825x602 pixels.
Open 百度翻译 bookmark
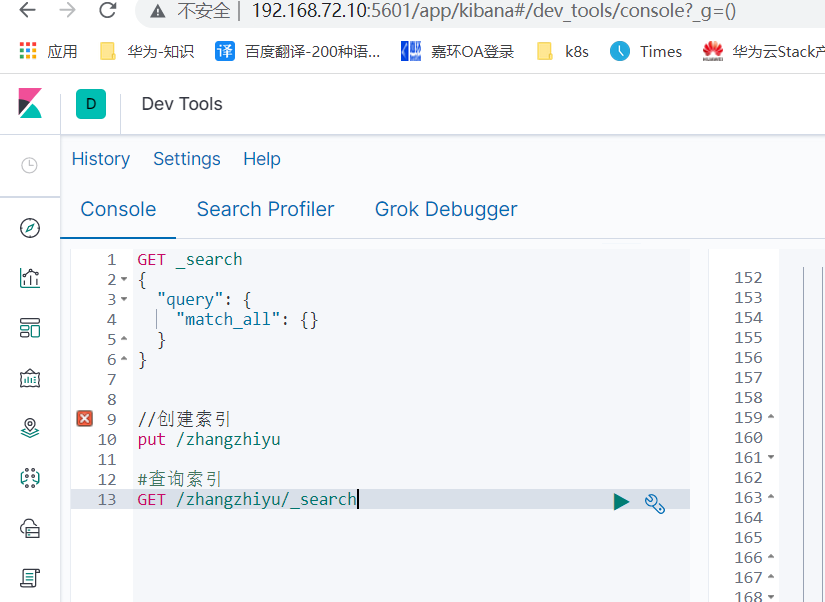[297, 52]
